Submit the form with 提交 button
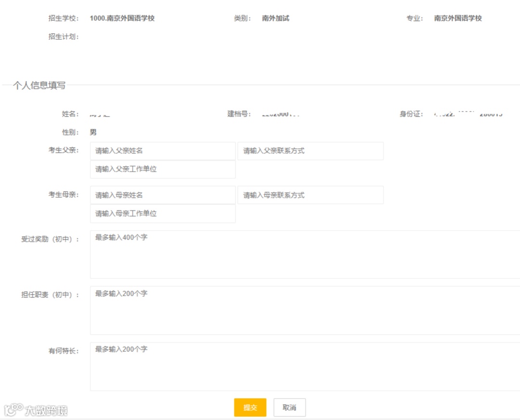 point(250,407)
